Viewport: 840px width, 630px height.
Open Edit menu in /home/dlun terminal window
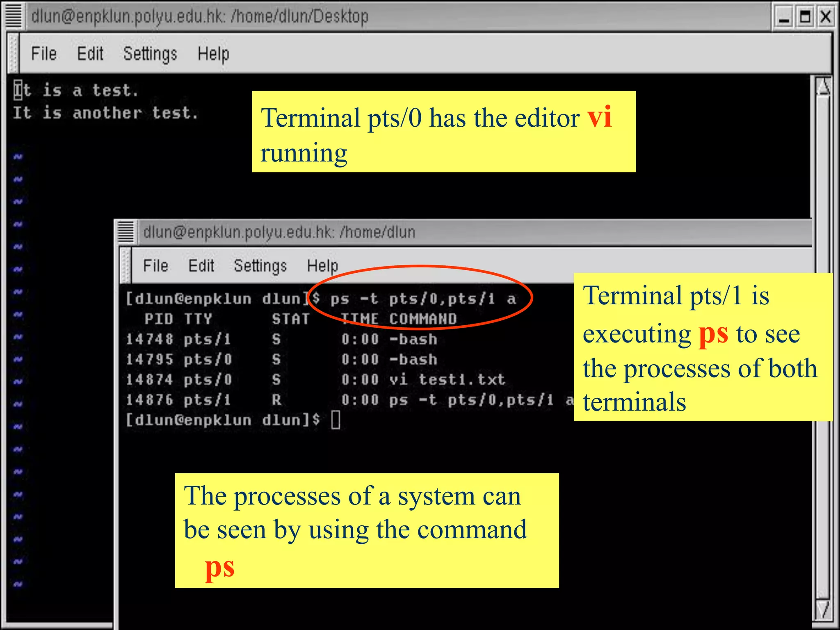point(201,266)
